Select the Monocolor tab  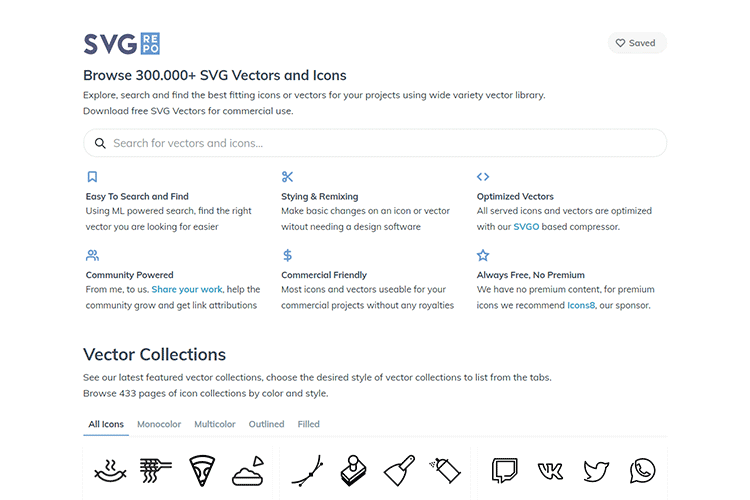point(159,424)
